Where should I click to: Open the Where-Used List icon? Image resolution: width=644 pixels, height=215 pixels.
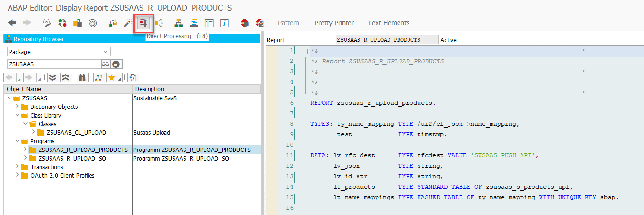click(158, 23)
